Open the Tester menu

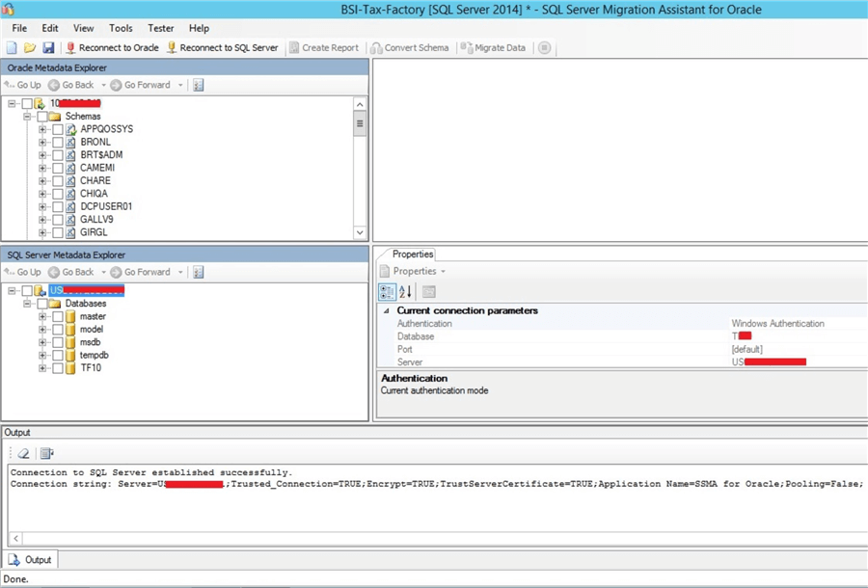pyautogui.click(x=160, y=28)
